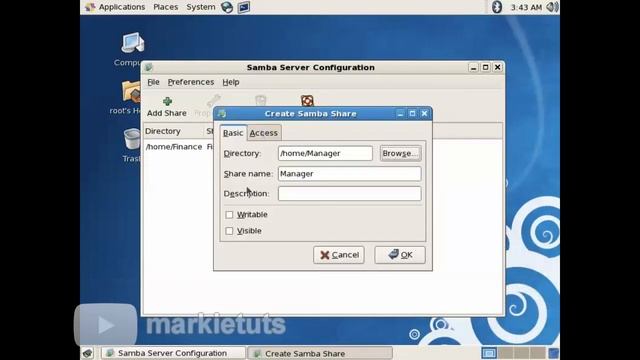
Task: Select the first workspace in workspace switcher
Action: tap(489, 353)
